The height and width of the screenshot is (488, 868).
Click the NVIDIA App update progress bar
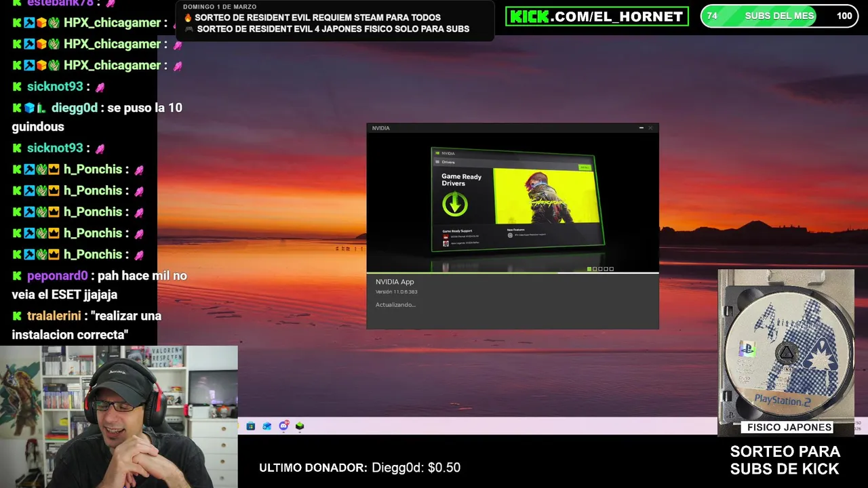click(513, 273)
